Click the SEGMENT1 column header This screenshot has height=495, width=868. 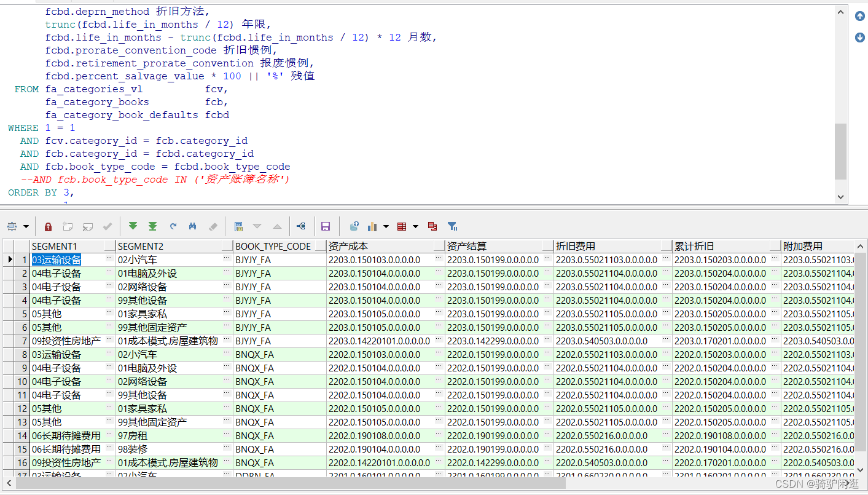pos(68,245)
